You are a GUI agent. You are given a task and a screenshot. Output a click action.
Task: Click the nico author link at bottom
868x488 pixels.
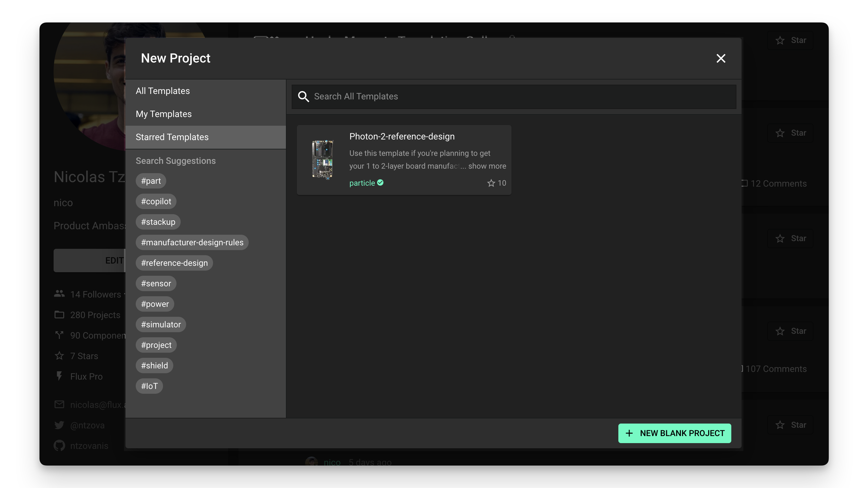(332, 462)
